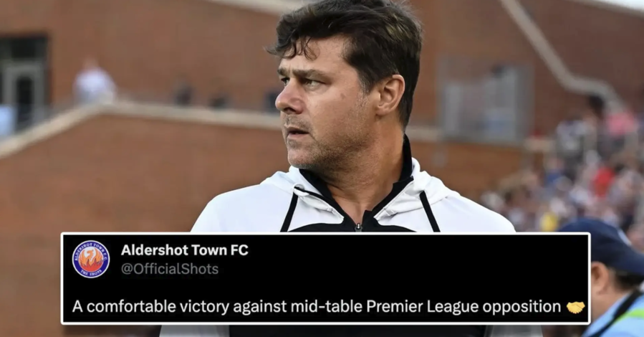Select the tweet text about comfortable victory
644x337 pixels.
tap(316, 307)
